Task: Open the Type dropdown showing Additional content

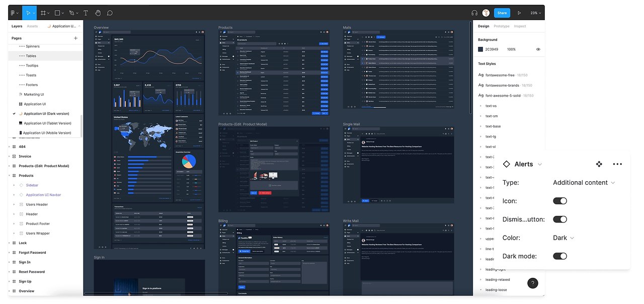Action: pos(584,183)
